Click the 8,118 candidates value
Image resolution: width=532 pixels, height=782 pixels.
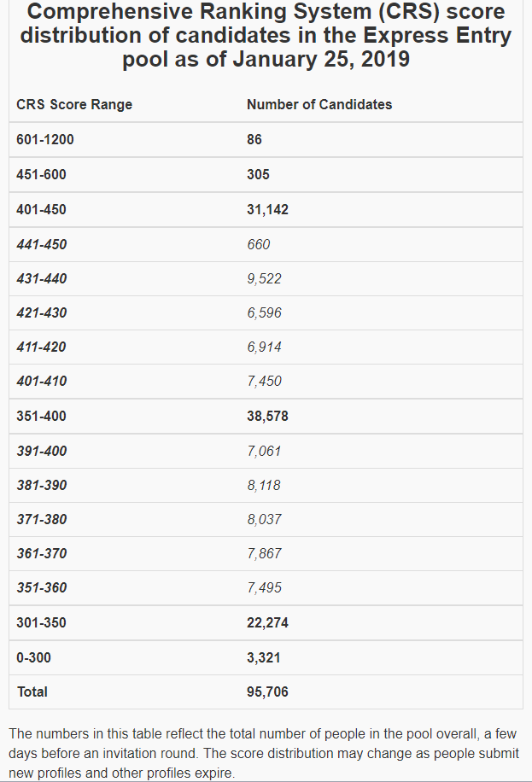coord(264,485)
